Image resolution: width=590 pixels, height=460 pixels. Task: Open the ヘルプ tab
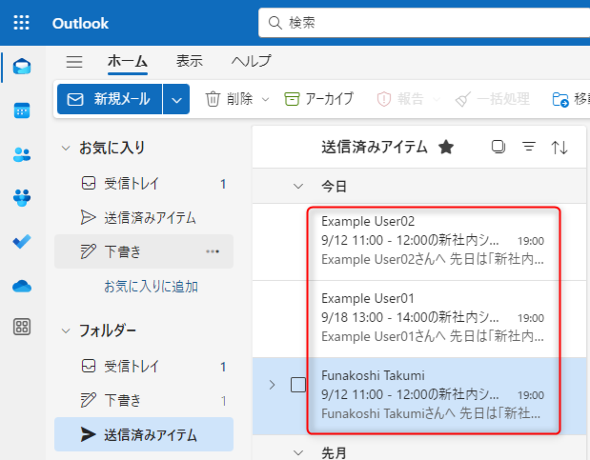[x=251, y=61]
